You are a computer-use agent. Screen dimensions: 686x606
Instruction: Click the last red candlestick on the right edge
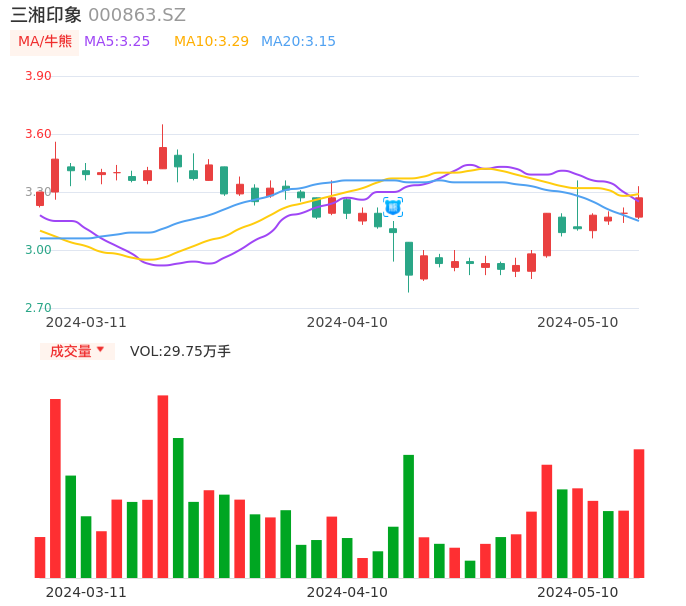point(639,207)
